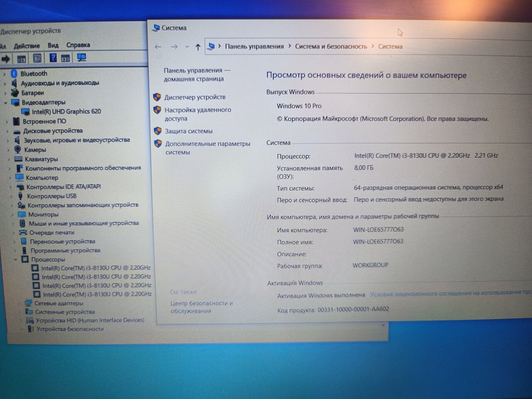The width and height of the screenshot is (532, 399).
Task: Collapse the Процессоры tree node
Action: [16, 259]
